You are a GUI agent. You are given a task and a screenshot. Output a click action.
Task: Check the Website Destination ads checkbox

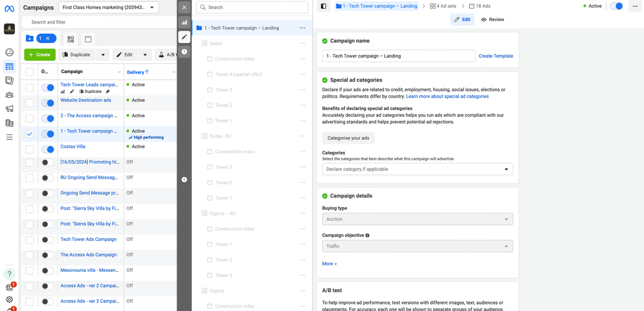[x=30, y=103]
